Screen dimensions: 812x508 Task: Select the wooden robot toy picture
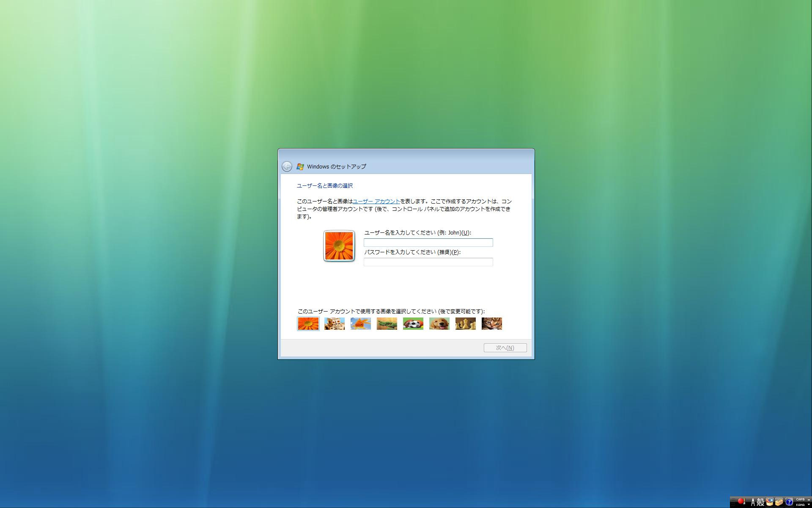click(x=334, y=324)
